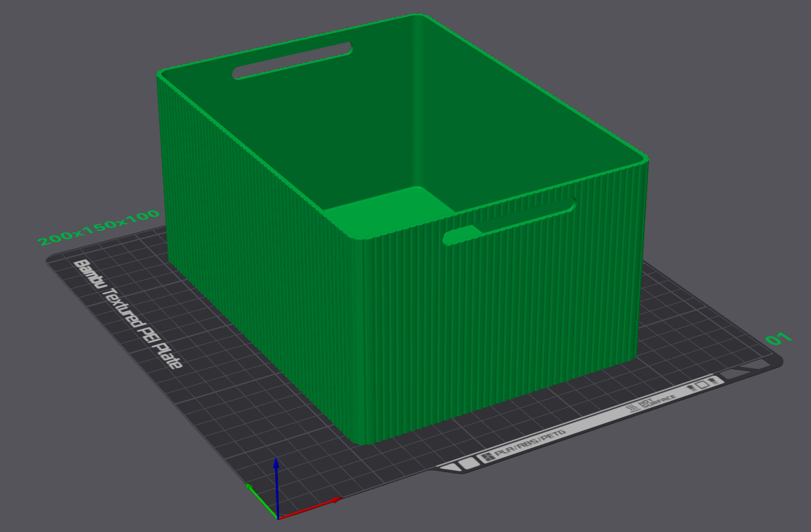Screen dimensions: 811x532
Task: Click the Bambu Textured PEI Plate text
Action: (127, 314)
